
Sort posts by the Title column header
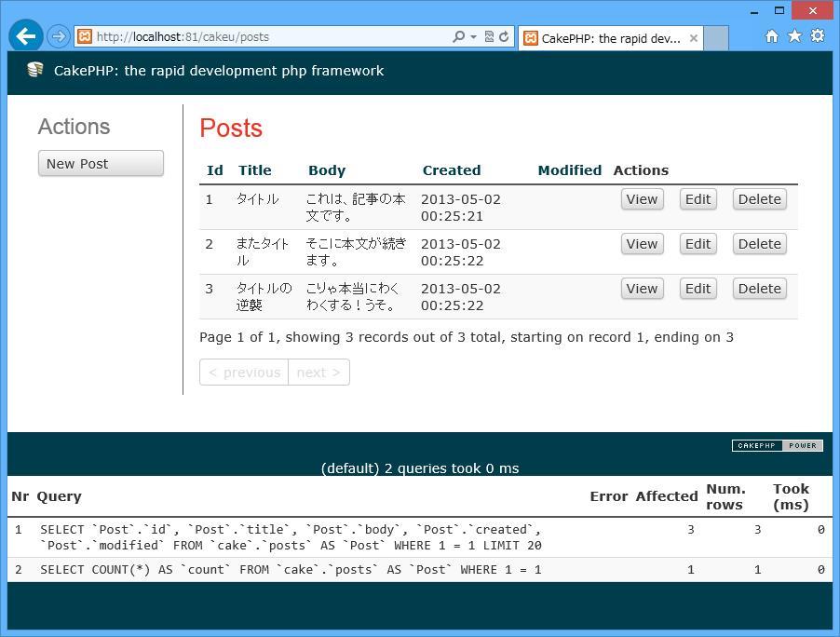click(x=254, y=170)
